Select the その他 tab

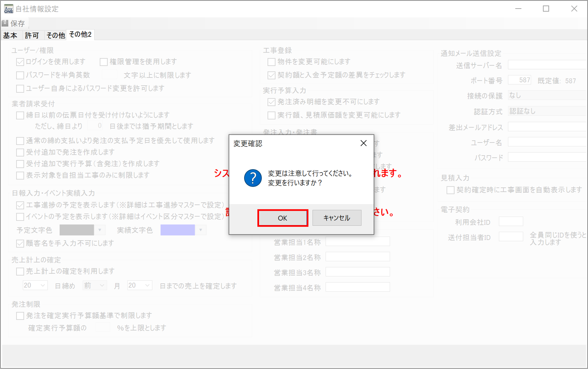point(55,35)
